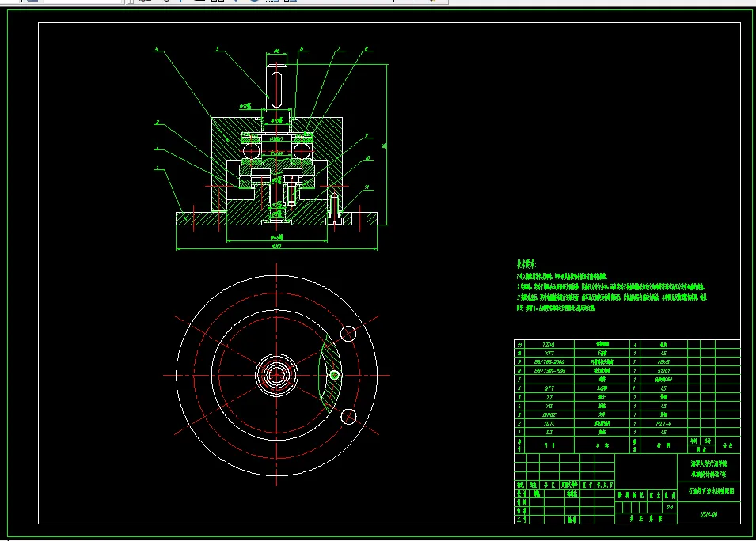The width and height of the screenshot is (756, 541).
Task: Select leader label '5' above the shaft
Action: [218, 49]
